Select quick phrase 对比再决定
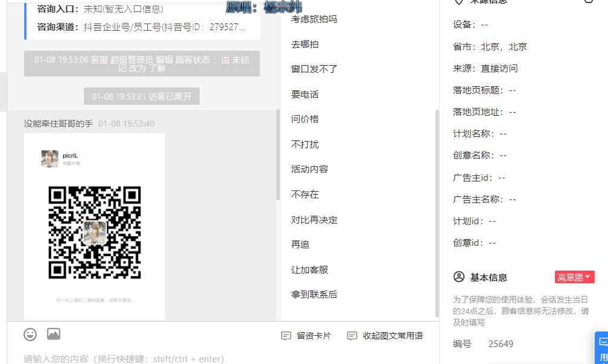This screenshot has height=364, width=608. coord(314,220)
